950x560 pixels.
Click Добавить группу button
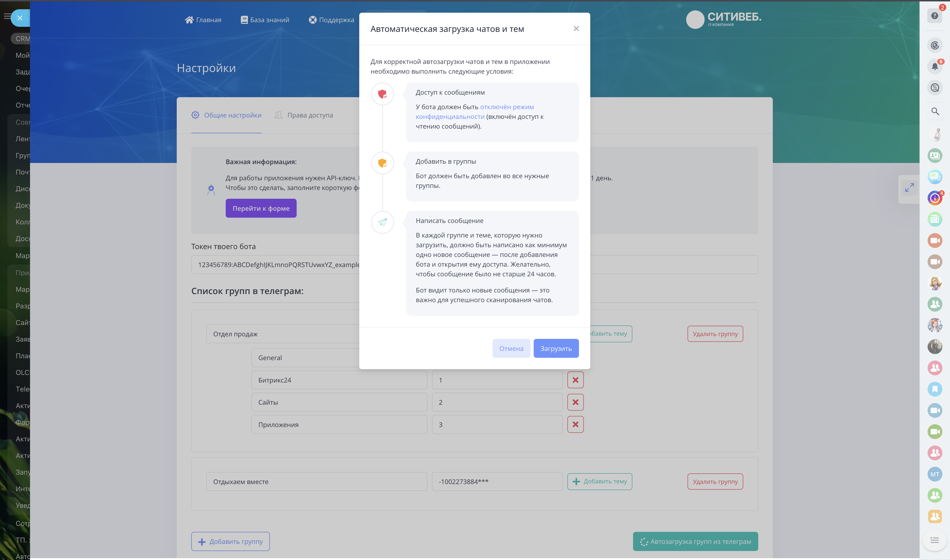point(230,542)
